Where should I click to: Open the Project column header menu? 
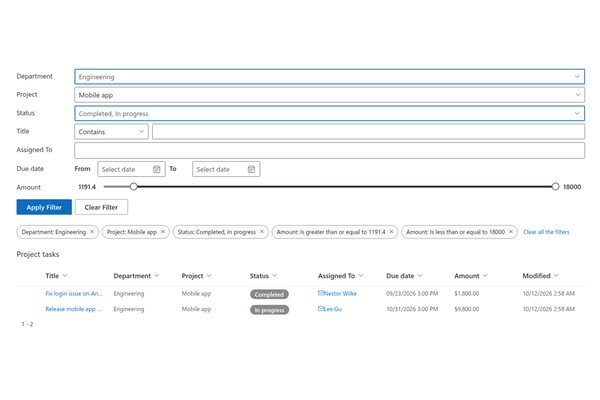197,276
